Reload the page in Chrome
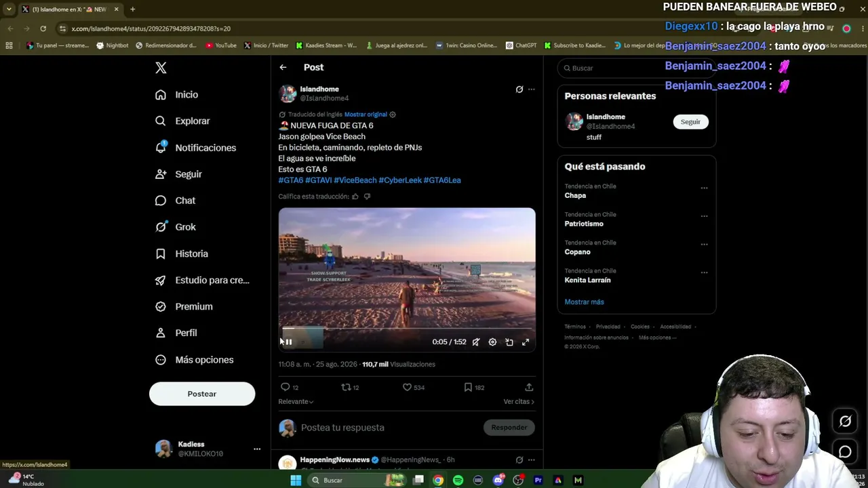Screen dimensions: 868x488 (43, 28)
